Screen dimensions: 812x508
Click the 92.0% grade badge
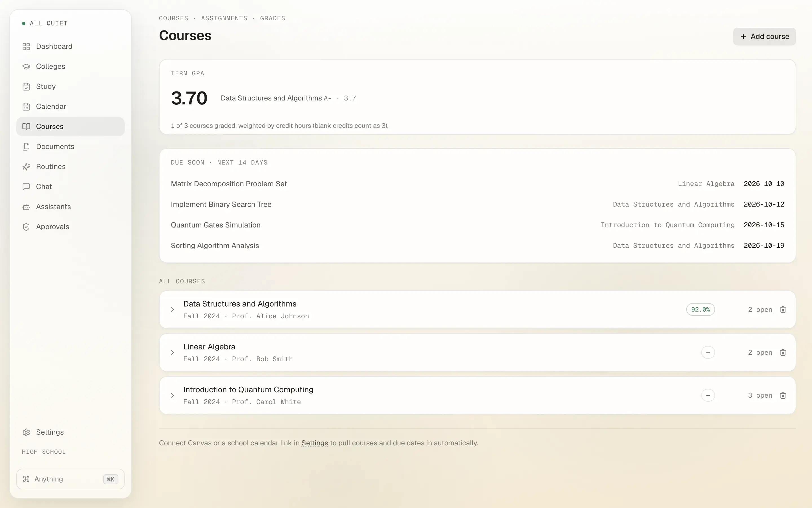pyautogui.click(x=701, y=309)
